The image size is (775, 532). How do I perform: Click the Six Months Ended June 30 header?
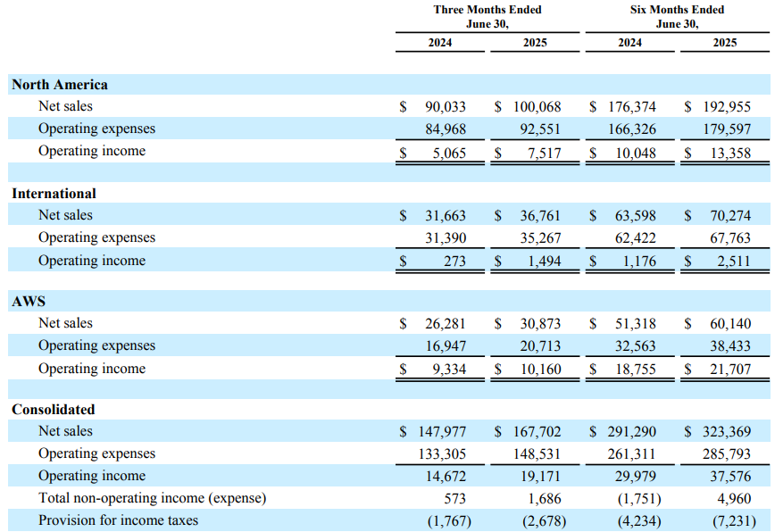click(677, 16)
